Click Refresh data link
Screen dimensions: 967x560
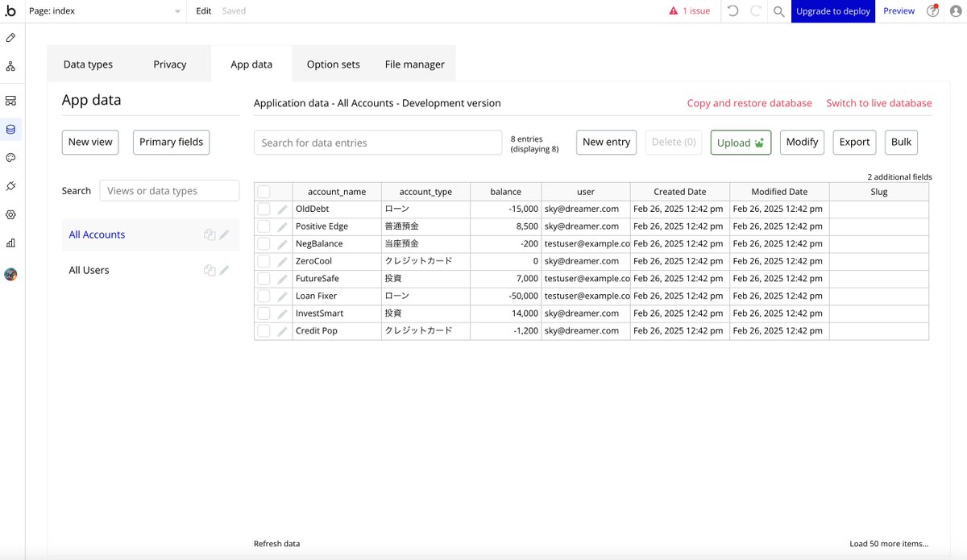pyautogui.click(x=276, y=544)
